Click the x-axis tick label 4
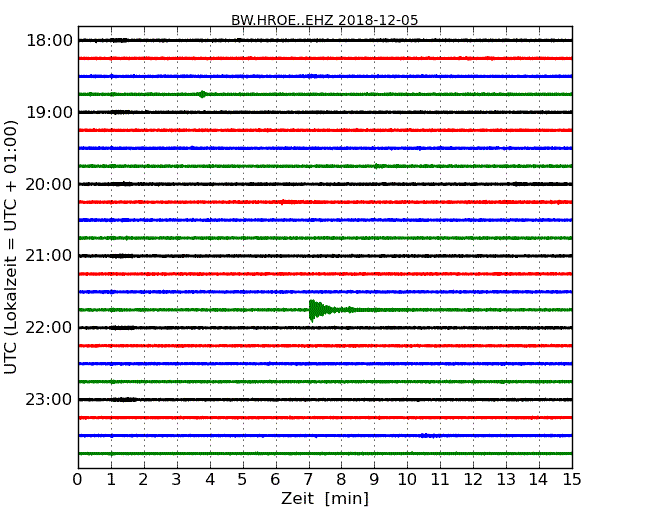This screenshot has width=650, height=520. click(210, 480)
